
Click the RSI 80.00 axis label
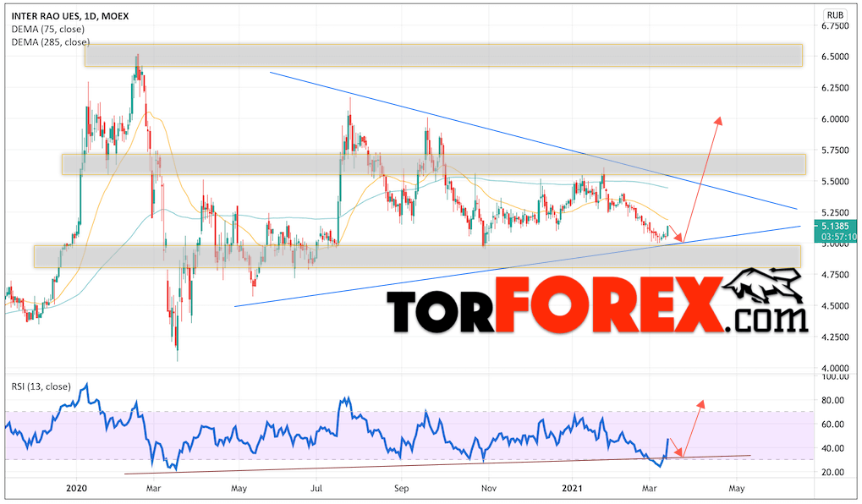click(x=833, y=400)
